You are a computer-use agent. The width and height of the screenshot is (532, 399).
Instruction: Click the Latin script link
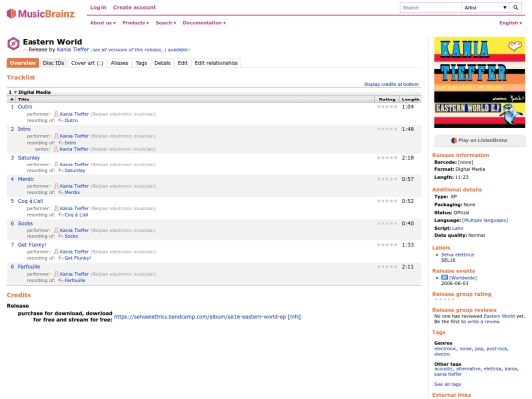[x=458, y=228]
